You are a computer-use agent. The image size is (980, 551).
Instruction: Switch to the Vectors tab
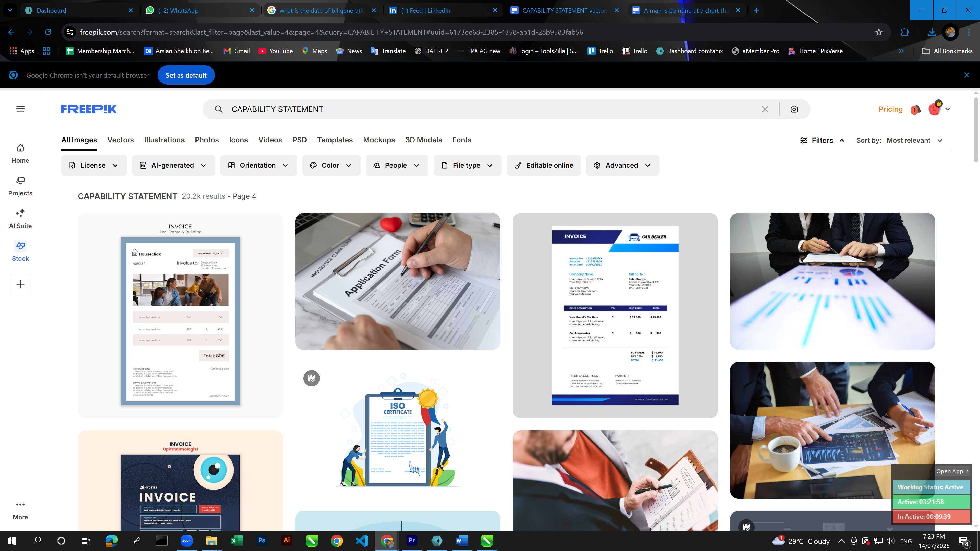[121, 140]
